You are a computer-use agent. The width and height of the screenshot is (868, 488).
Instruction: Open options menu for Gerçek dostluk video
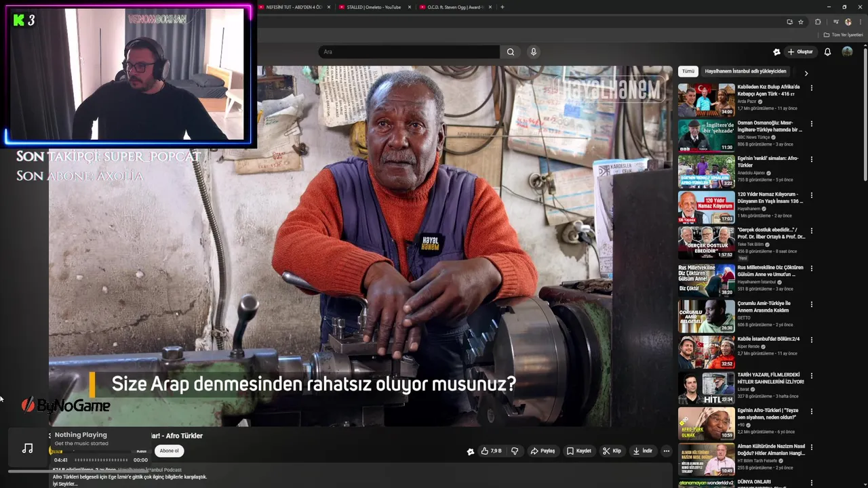tap(812, 231)
